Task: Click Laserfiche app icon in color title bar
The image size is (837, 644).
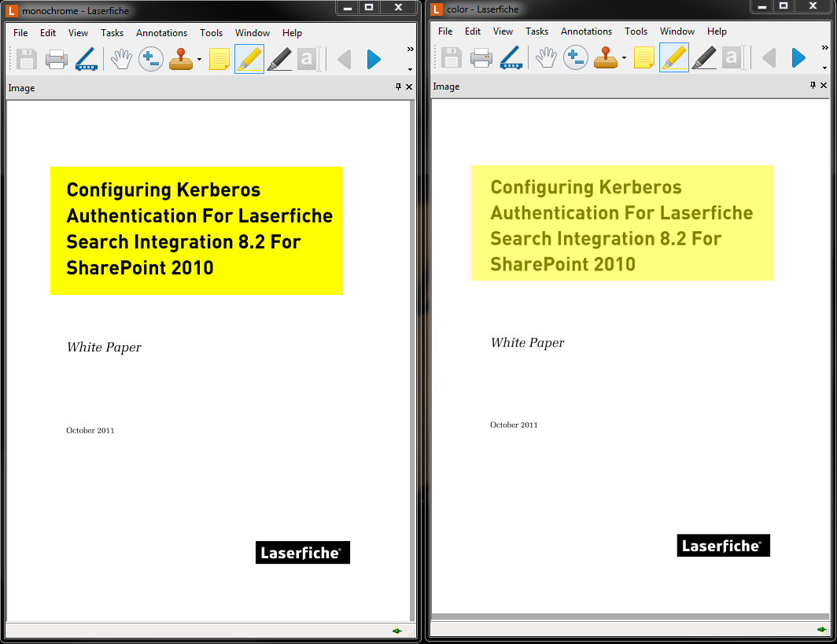Action: 437,9
